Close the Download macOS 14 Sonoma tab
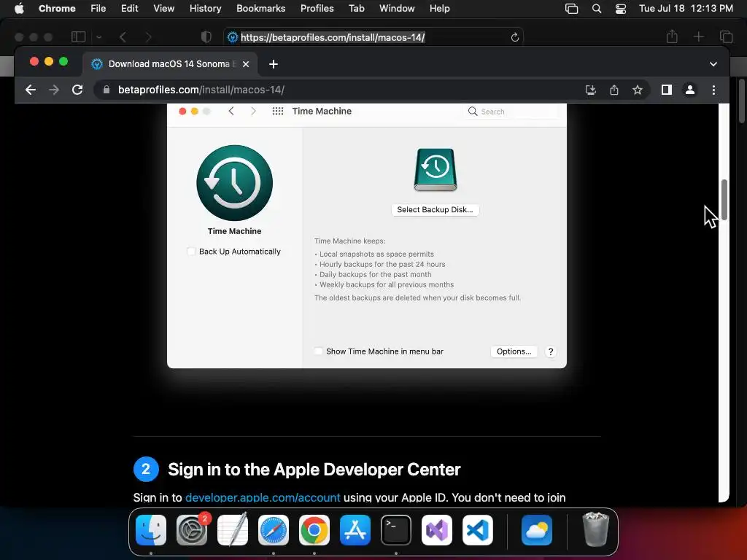Viewport: 747px width, 560px height. 246,64
